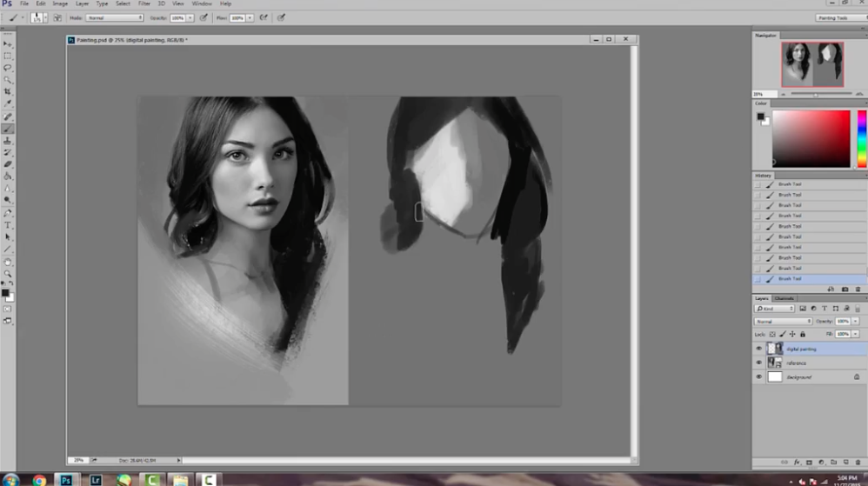Viewport: 868px width, 486px height.
Task: Switch to the Channels tab
Action: pyautogui.click(x=785, y=298)
